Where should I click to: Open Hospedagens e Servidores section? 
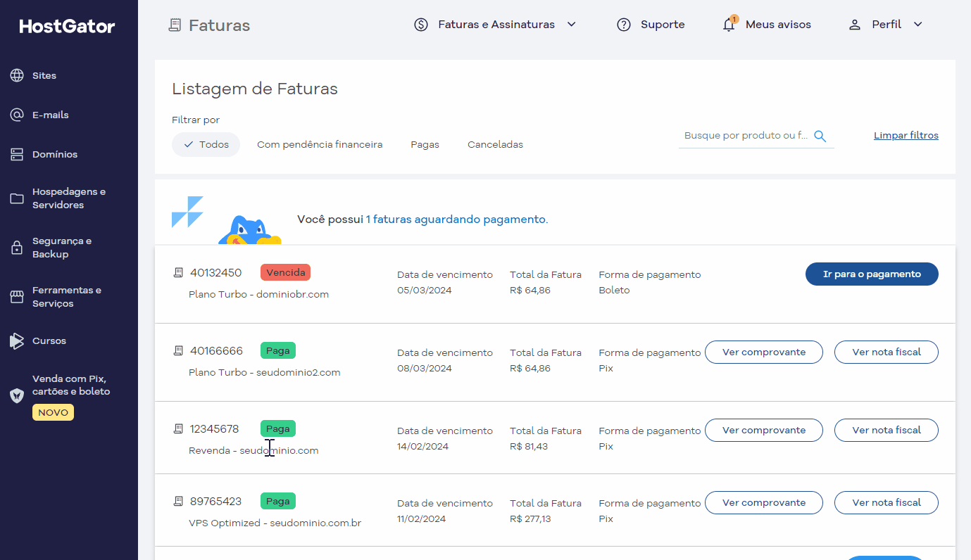tap(69, 198)
